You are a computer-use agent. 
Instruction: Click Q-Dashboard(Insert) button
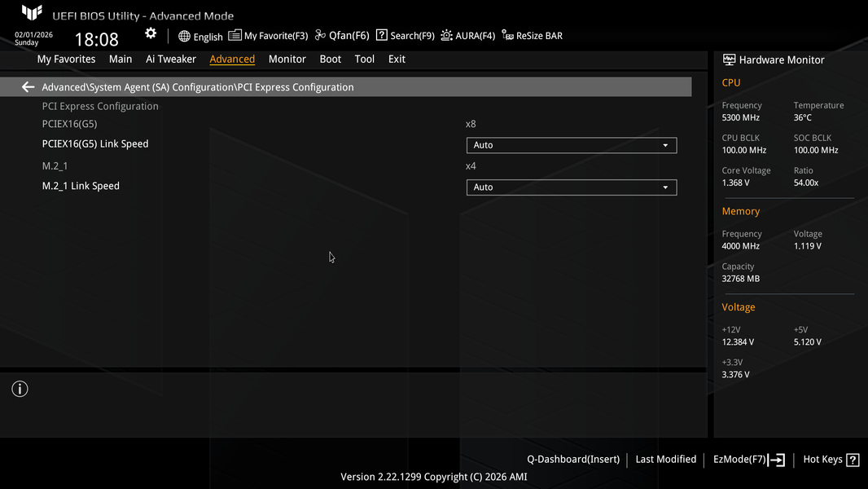[x=573, y=459]
